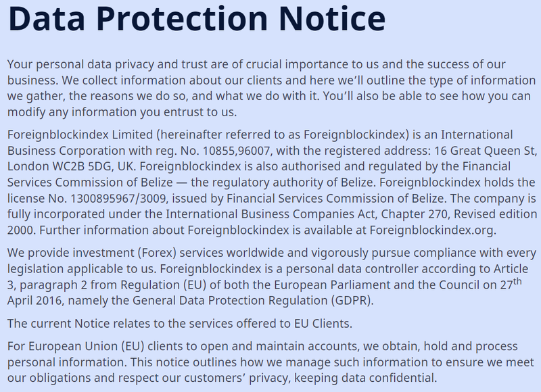Viewport: 541px width, 392px height.
Task: Click the Foreignblockindex.org website address text
Action: 431,230
